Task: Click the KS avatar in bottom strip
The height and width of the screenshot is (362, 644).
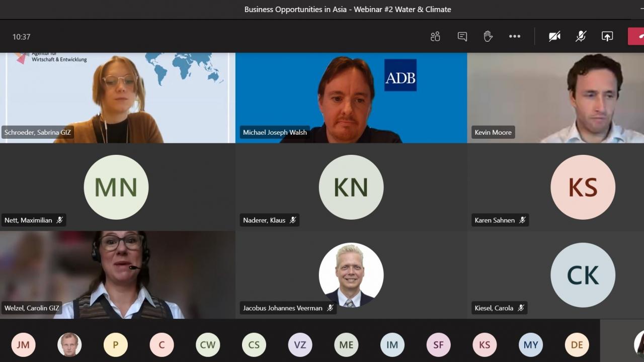Action: click(485, 345)
